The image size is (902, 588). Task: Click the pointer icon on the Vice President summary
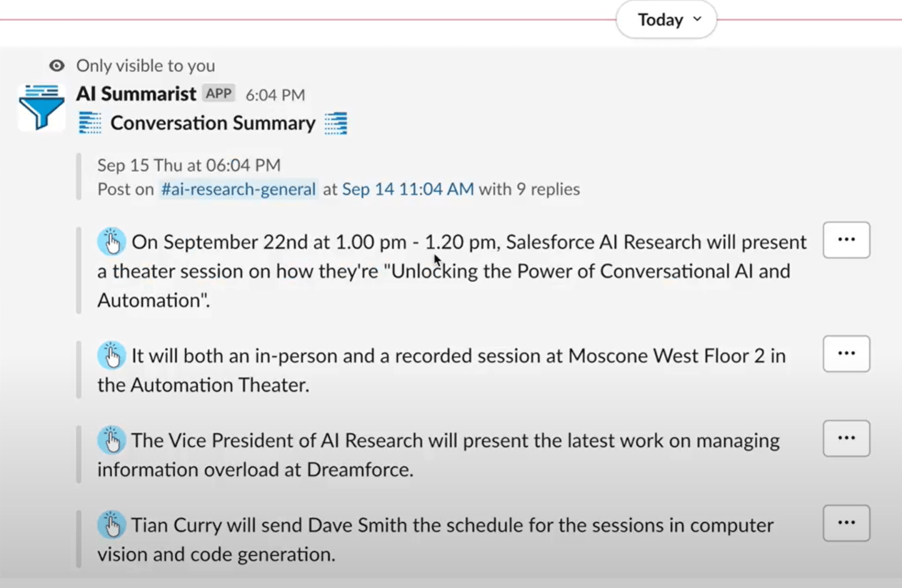point(111,440)
